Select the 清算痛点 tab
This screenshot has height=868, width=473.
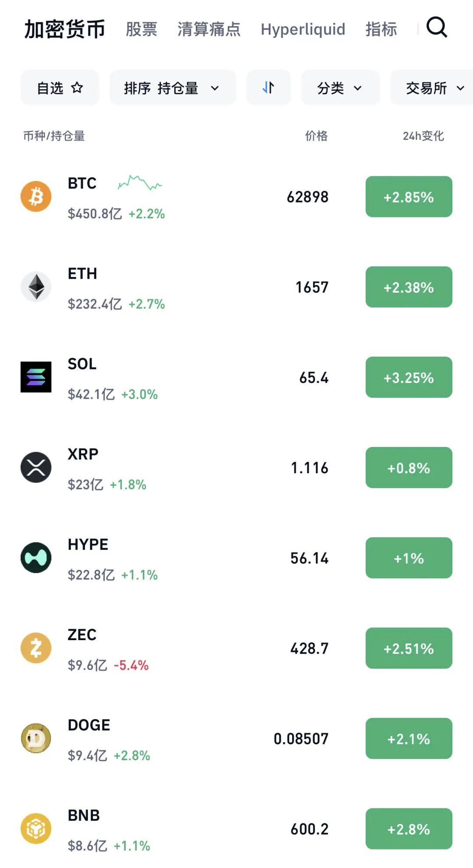coord(209,29)
